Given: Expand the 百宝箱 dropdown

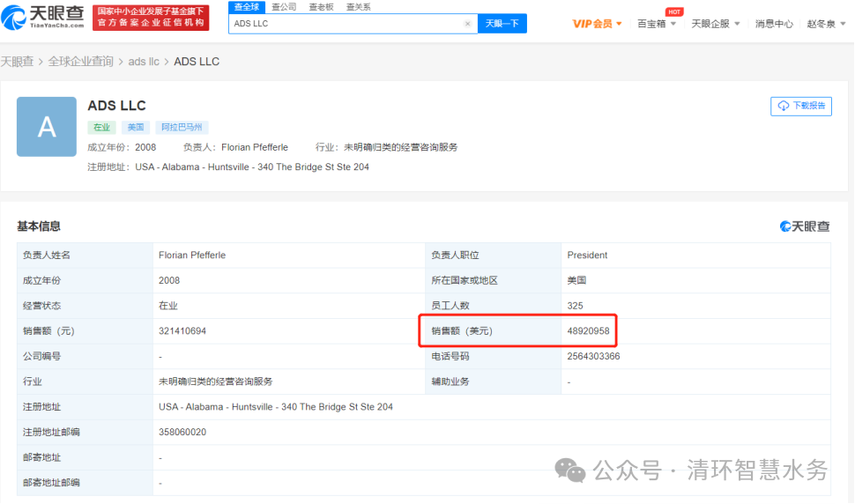Looking at the screenshot, I should 657,24.
